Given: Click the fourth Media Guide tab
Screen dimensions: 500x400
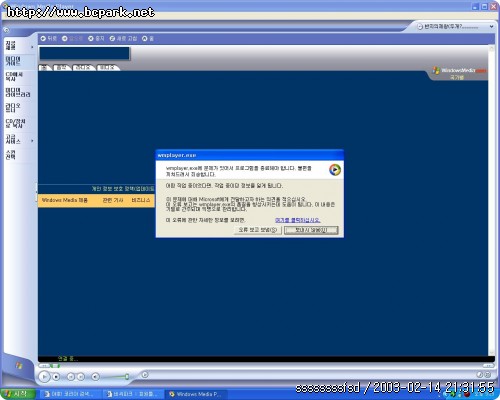Looking at the screenshot, I should (x=107, y=68).
